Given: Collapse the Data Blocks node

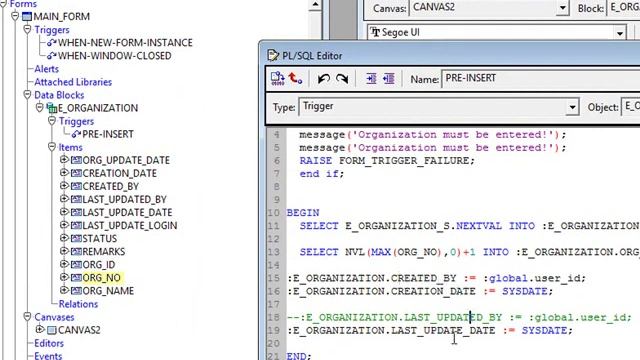Looking at the screenshot, I should tap(27, 95).
